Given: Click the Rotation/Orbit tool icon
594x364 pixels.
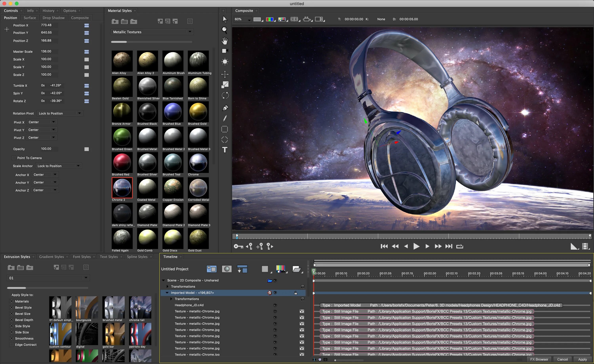Looking at the screenshot, I should point(225,95).
